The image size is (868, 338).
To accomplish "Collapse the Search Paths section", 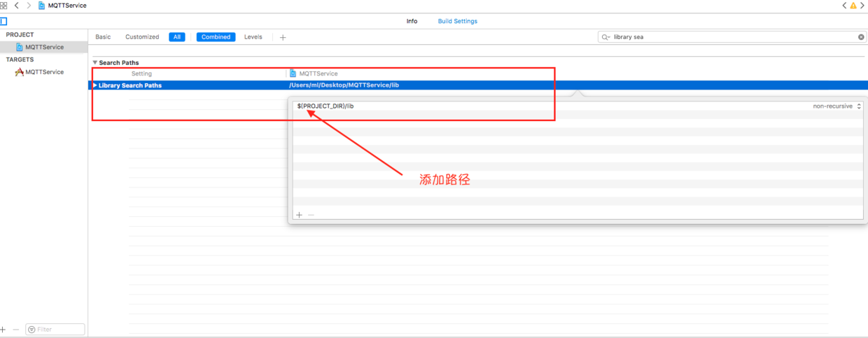I will pos(95,62).
